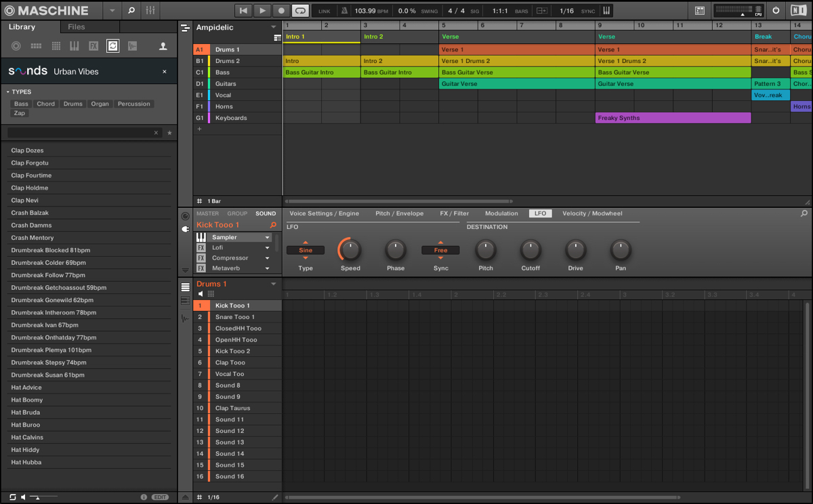Step LFO Type up from Sine
The image size is (813, 504).
(x=306, y=243)
